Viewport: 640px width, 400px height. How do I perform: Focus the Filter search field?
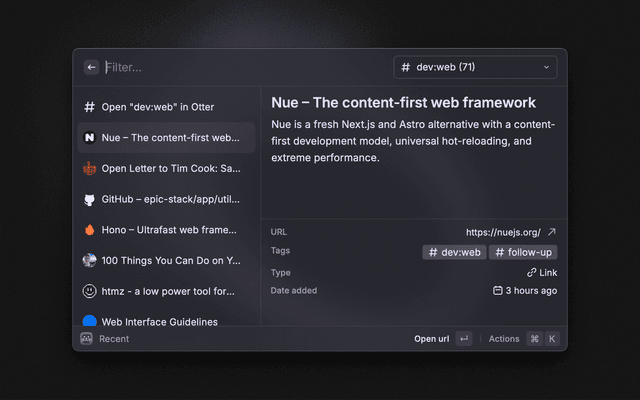240,67
